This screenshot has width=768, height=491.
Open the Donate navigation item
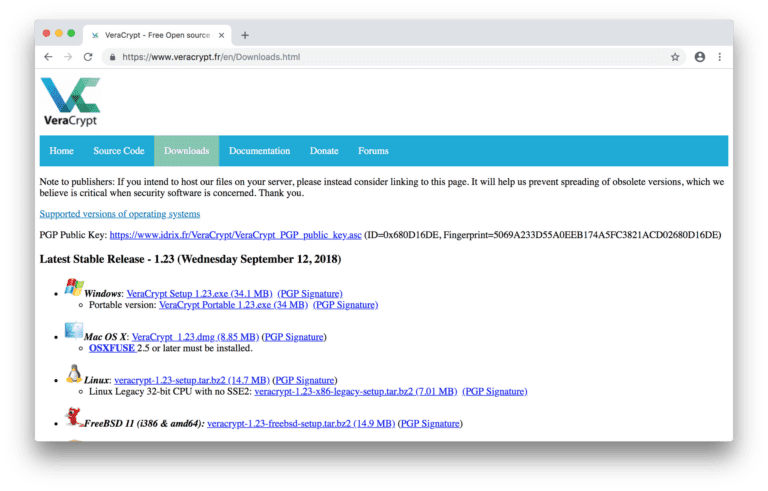[324, 151]
